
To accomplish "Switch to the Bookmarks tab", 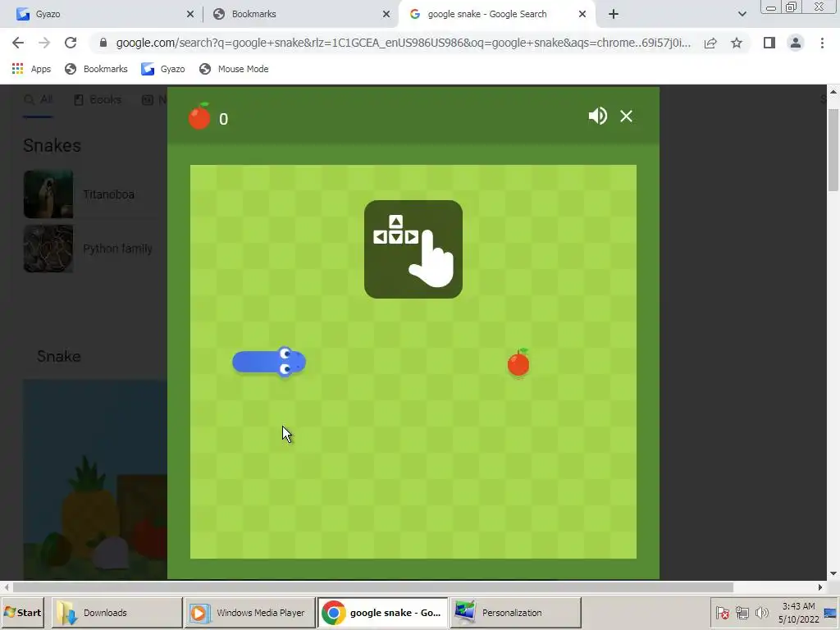I will point(300,14).
